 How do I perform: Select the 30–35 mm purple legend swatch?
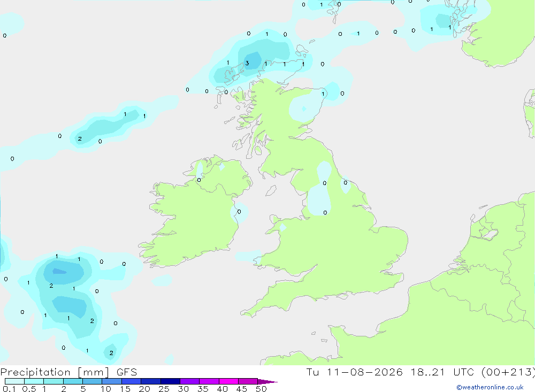(189, 381)
